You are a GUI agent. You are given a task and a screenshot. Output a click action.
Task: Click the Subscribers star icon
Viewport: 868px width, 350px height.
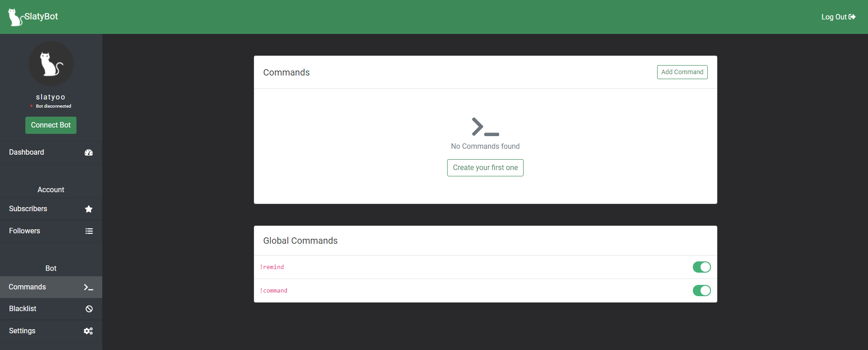click(x=89, y=209)
